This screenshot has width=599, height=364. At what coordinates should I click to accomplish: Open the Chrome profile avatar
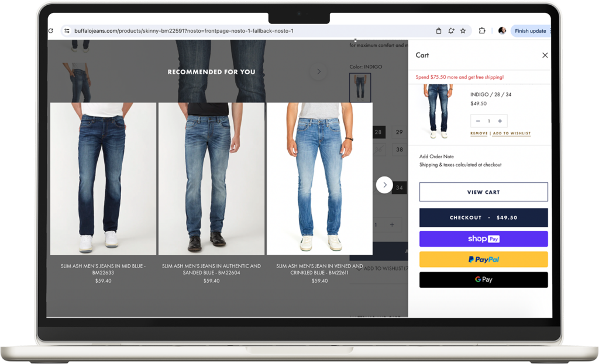click(x=502, y=31)
